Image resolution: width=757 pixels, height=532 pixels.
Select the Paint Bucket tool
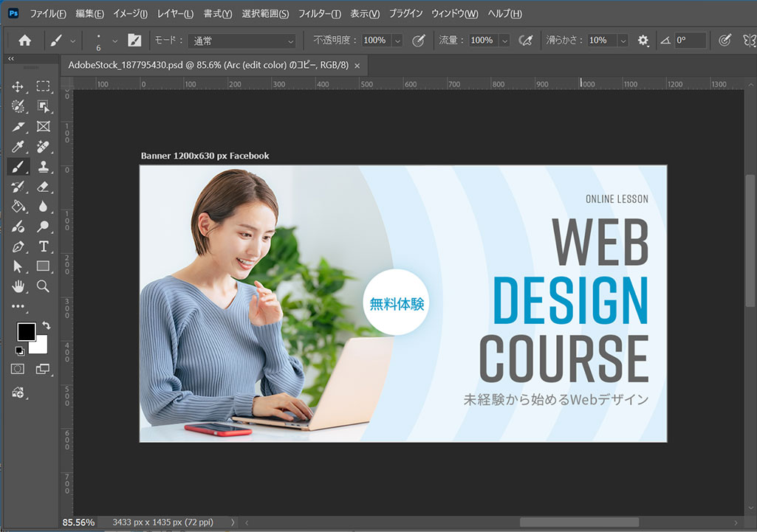[x=18, y=207]
